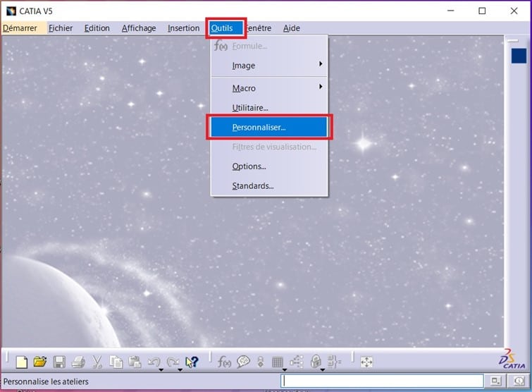Open the Affichage menu

pyautogui.click(x=139, y=28)
